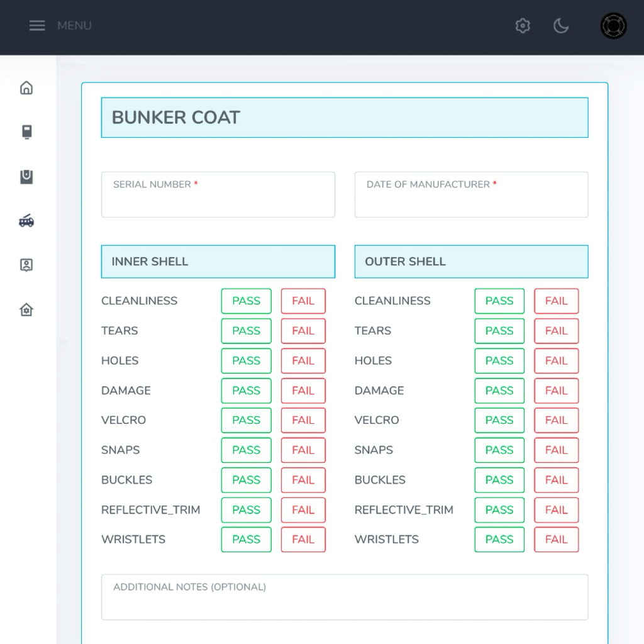Click the house with gear sidebar icon
Screen dimensions: 644x644
pos(26,309)
